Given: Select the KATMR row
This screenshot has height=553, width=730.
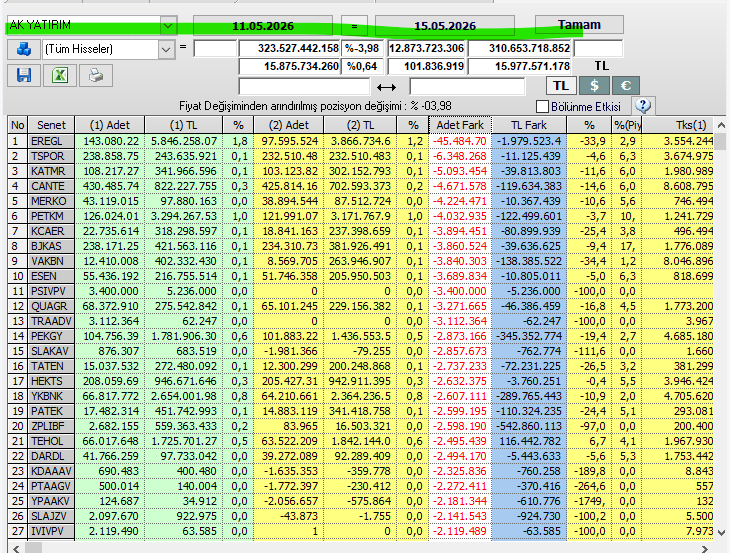Looking at the screenshot, I should pos(360,171).
